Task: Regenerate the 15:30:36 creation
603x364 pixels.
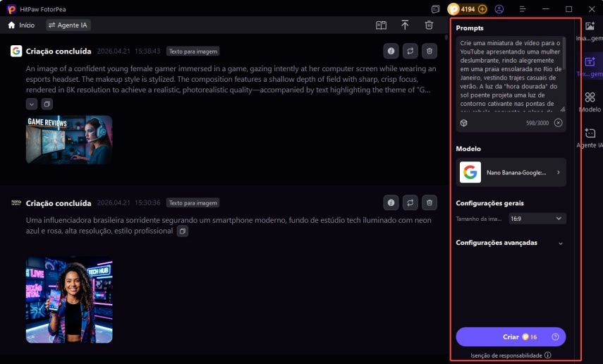Action: 410,202
